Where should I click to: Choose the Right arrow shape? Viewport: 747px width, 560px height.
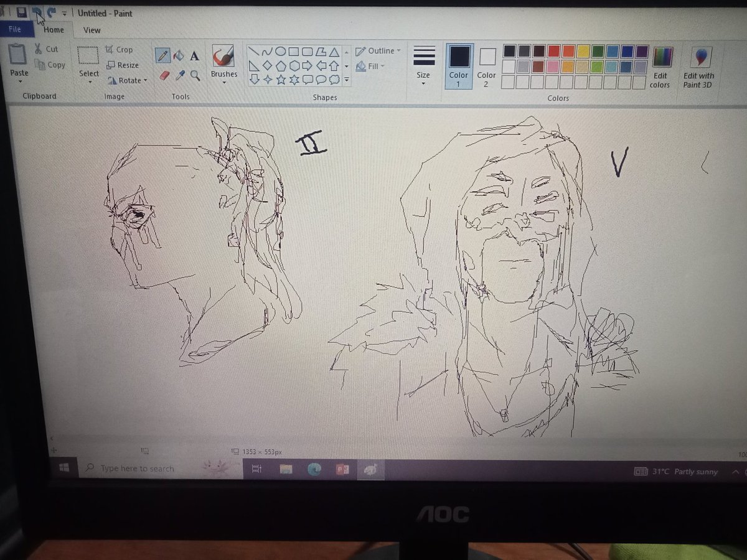tap(308, 65)
